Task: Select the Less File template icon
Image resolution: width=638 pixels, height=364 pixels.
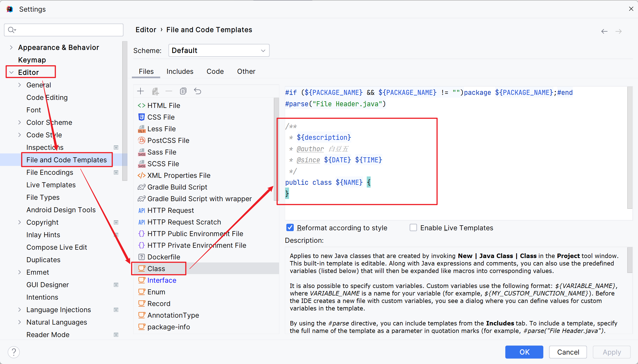Action: tap(142, 129)
